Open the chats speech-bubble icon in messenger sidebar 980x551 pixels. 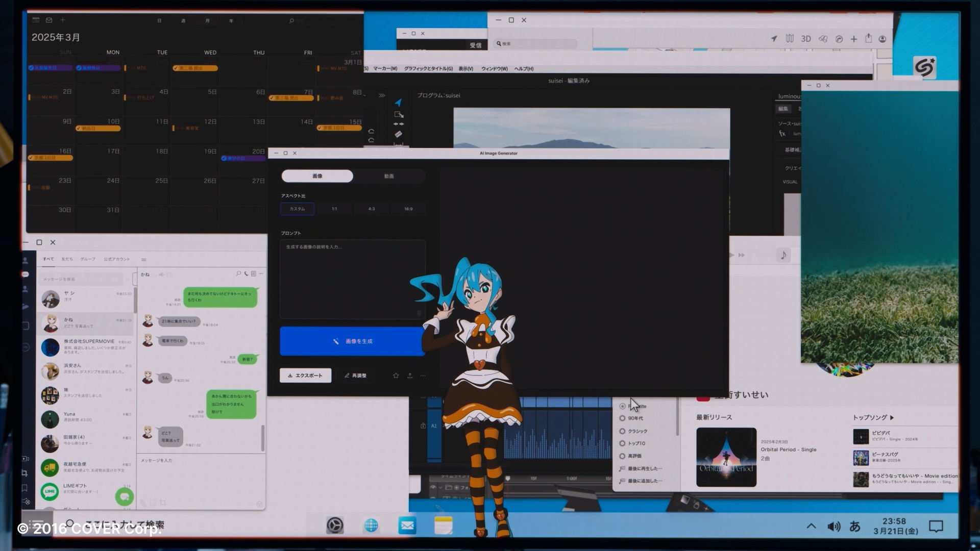pyautogui.click(x=25, y=274)
